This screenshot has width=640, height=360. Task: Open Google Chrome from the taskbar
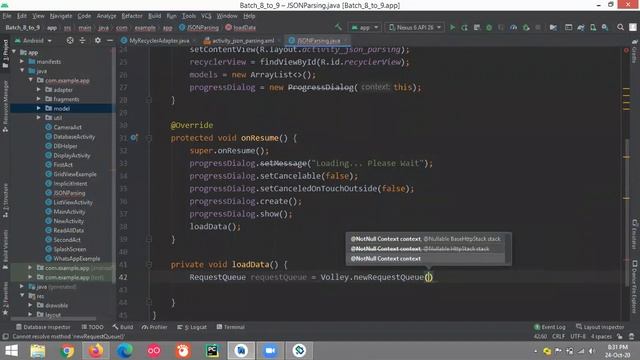tap(67, 351)
